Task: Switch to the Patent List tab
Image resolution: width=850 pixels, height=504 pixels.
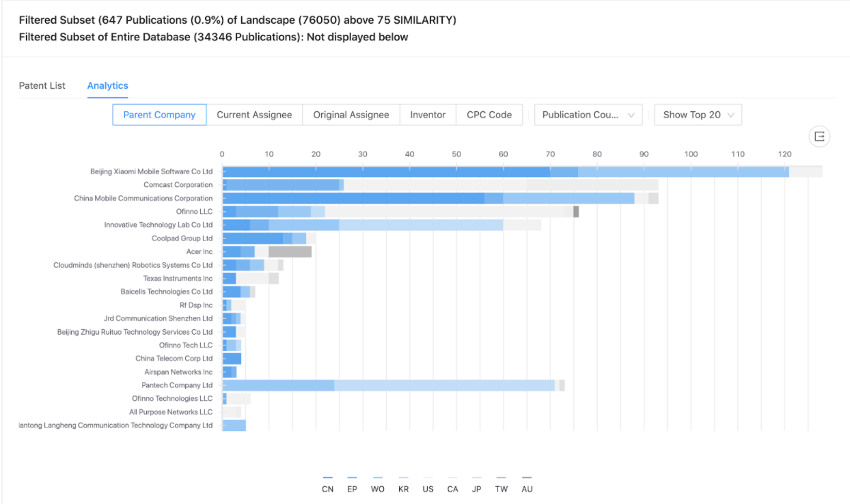Action: (42, 85)
